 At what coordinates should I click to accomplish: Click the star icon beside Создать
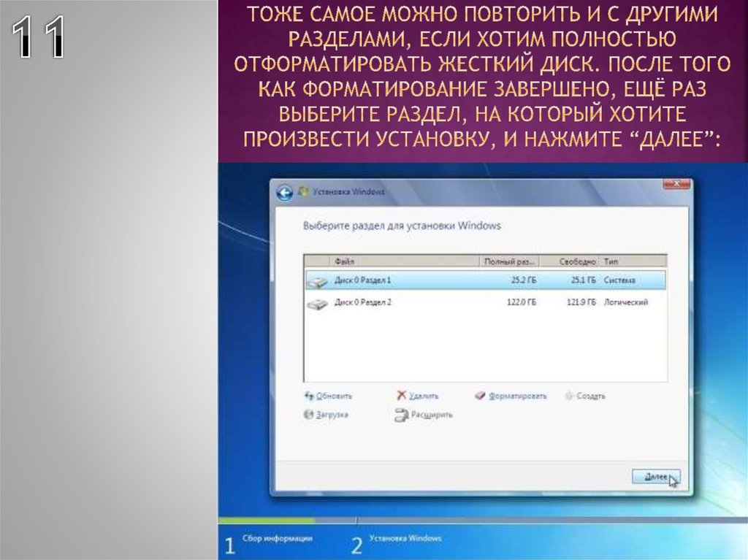568,396
